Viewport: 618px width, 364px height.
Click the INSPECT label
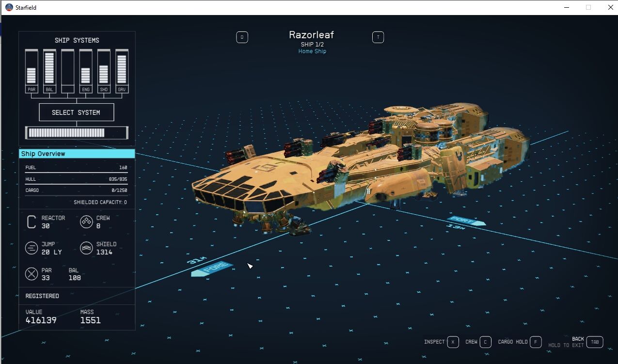point(434,342)
